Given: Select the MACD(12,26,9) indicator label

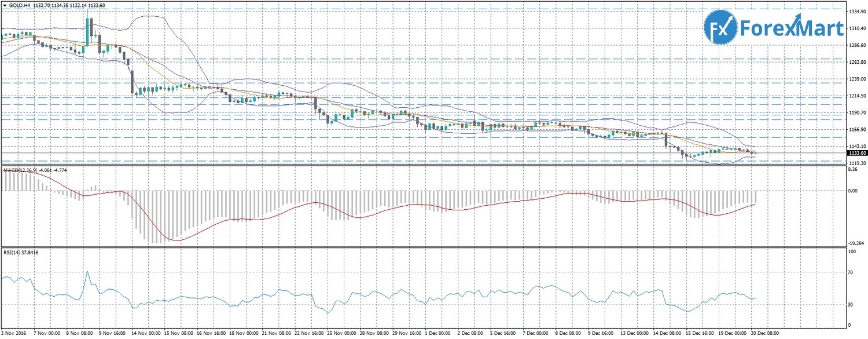Looking at the screenshot, I should [x=20, y=170].
